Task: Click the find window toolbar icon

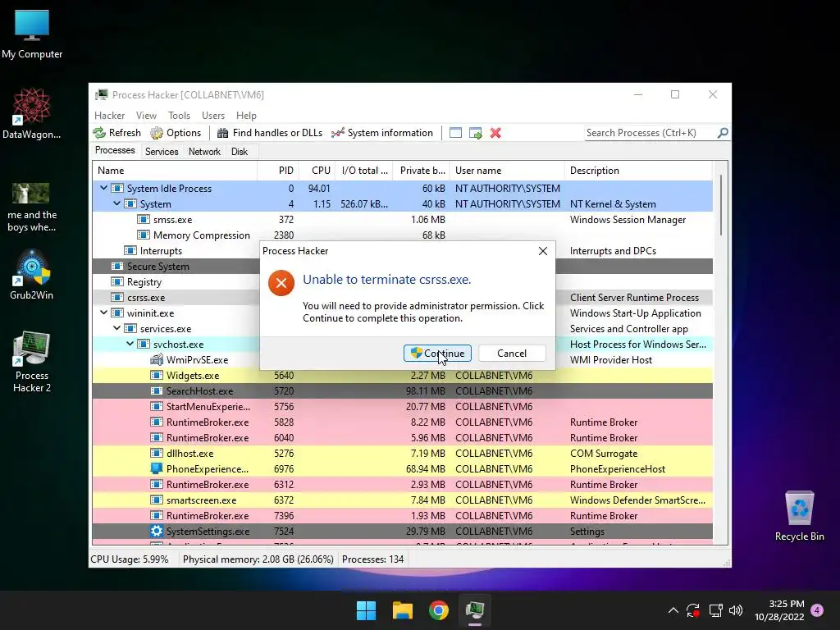Action: (x=455, y=133)
